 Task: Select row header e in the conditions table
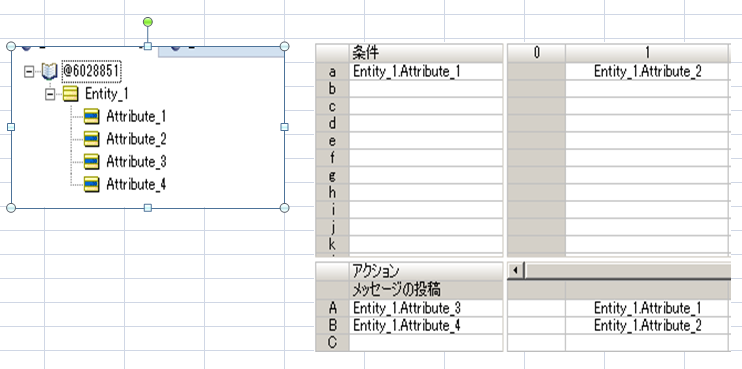point(332,141)
